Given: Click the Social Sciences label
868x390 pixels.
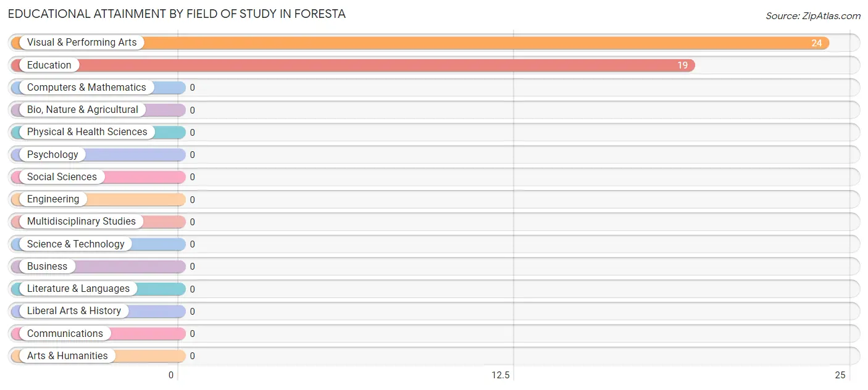Looking at the screenshot, I should point(62,176).
